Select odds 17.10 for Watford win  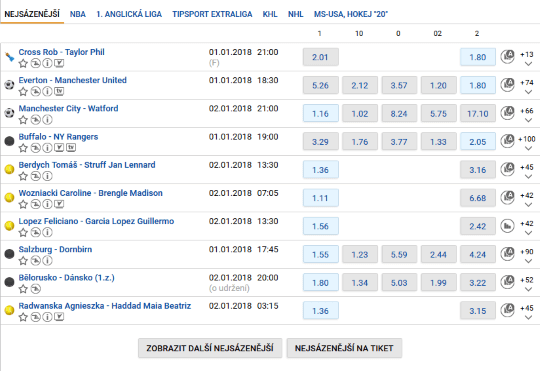pos(478,114)
